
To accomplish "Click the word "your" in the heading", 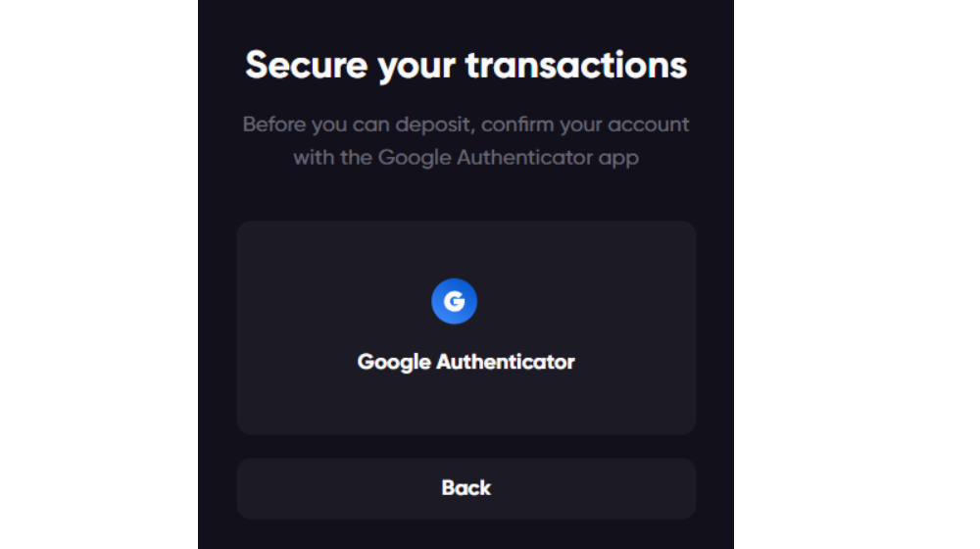I will (x=411, y=67).
